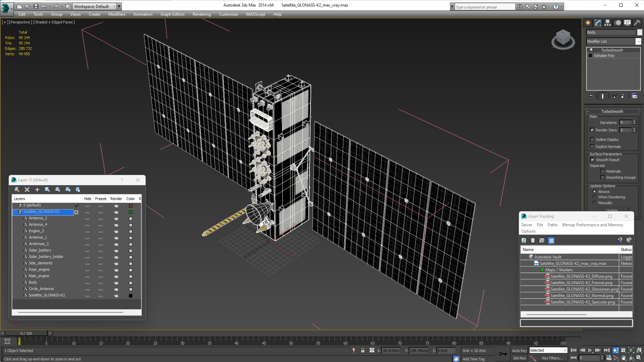644x362 pixels.
Task: Click Go to End playback icon
Action: (607, 350)
